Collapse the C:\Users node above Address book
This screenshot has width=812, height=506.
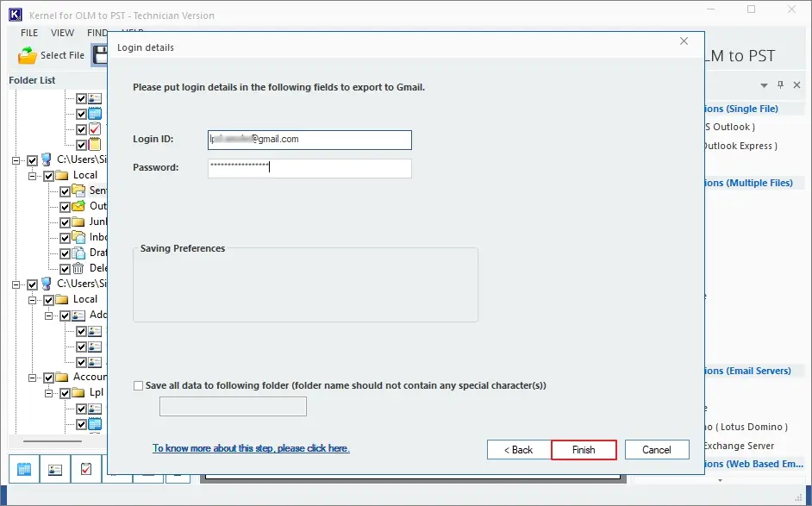coord(16,284)
